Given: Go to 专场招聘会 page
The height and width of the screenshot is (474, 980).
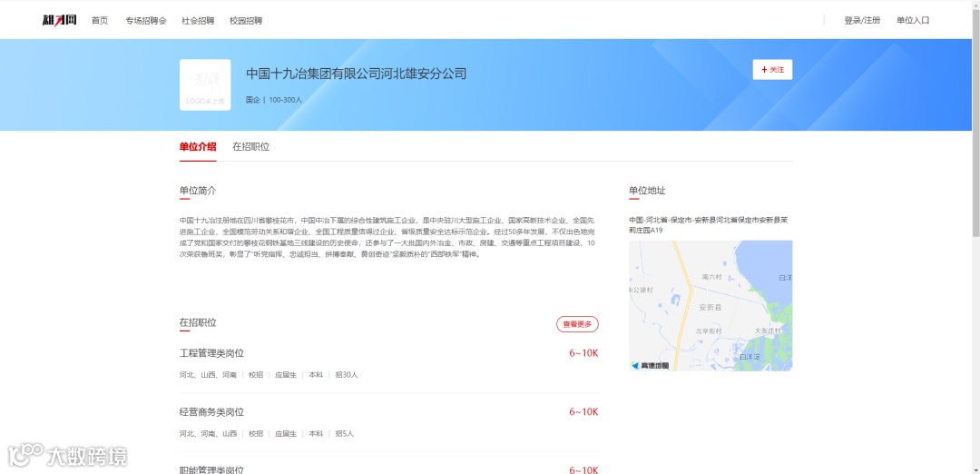Looking at the screenshot, I should (146, 21).
